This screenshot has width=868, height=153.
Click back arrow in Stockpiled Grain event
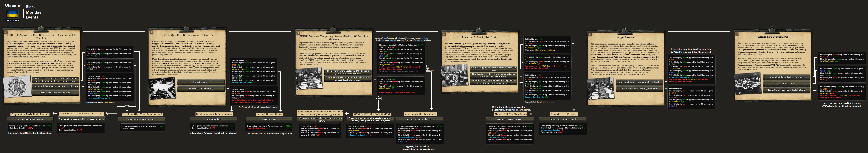point(444,34)
